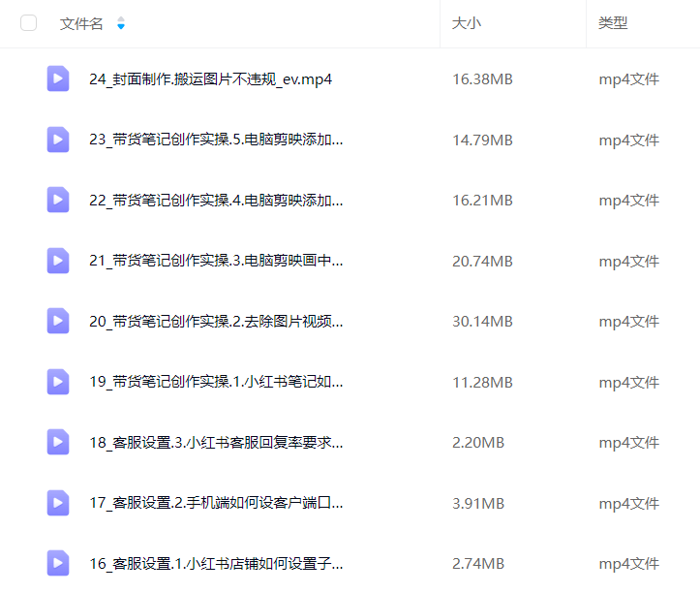Image resolution: width=700 pixels, height=593 pixels.
Task: Click mp4文件 type in 19_带货笔记 row
Action: point(628,382)
